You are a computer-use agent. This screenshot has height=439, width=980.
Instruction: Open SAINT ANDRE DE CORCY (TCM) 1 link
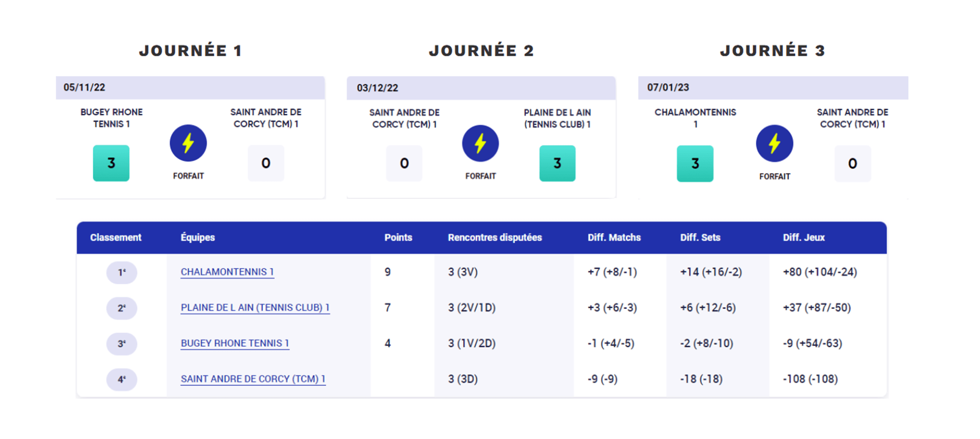pyautogui.click(x=253, y=379)
